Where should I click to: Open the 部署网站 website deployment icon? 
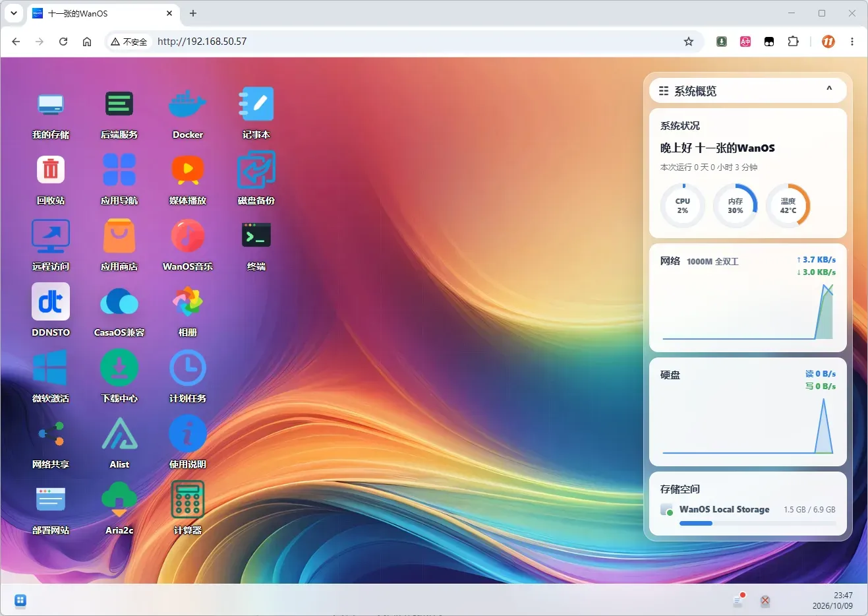51,500
